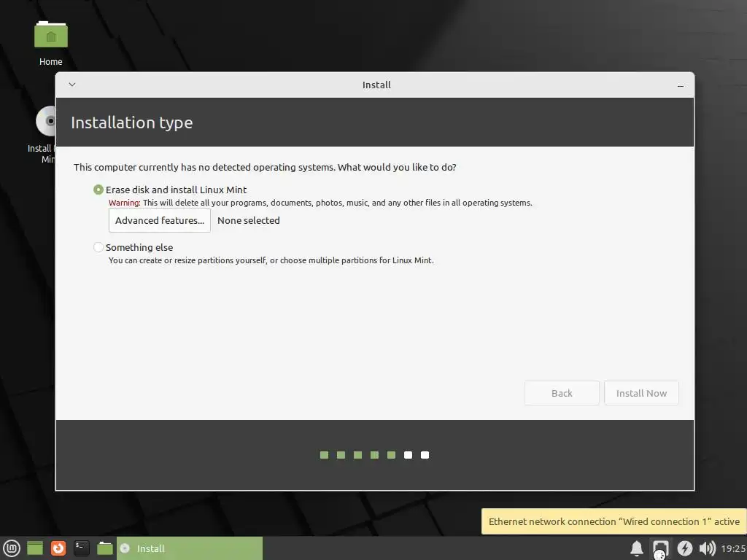Open the volume speaker icon
The image size is (747, 560).
[708, 548]
